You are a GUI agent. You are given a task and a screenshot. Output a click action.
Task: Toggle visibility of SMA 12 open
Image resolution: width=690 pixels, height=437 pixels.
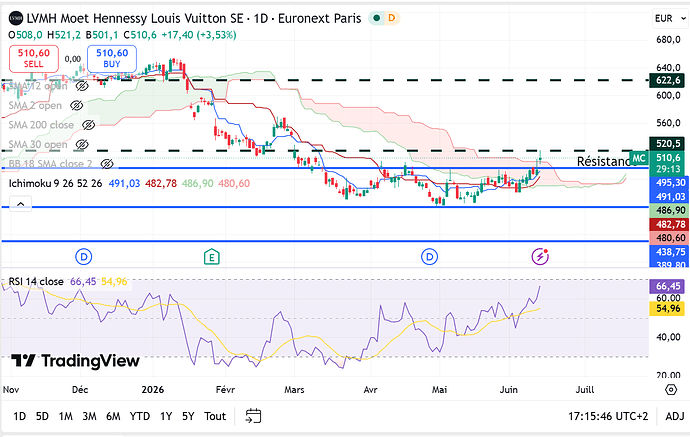pos(82,86)
